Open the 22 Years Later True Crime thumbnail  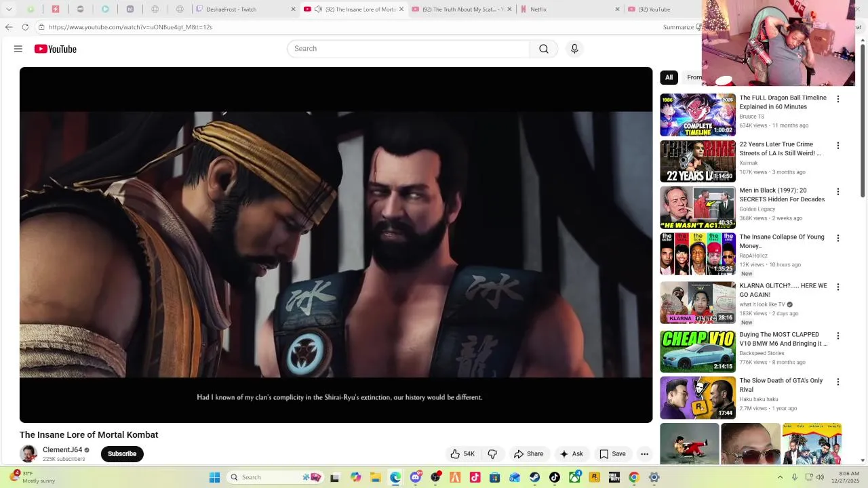[x=698, y=161]
